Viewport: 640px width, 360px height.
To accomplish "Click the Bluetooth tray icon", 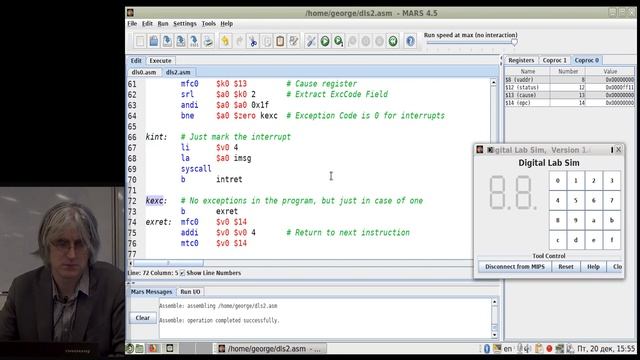I will tap(487, 349).
